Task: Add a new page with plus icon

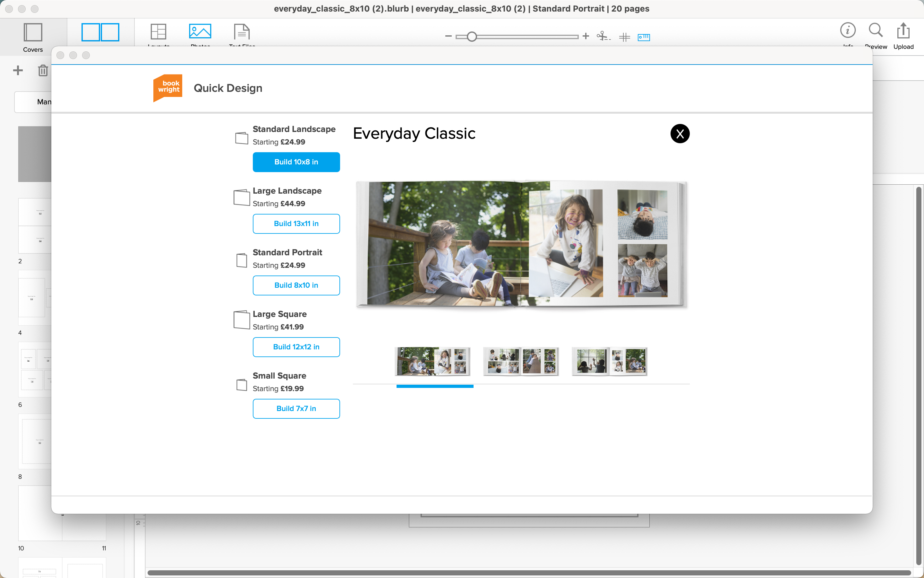Action: click(x=18, y=70)
